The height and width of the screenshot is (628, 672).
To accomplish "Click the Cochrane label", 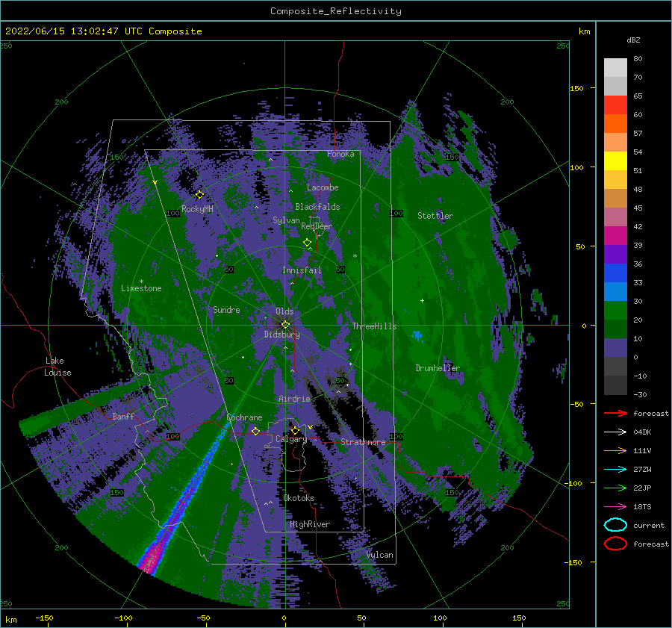I will click(244, 417).
